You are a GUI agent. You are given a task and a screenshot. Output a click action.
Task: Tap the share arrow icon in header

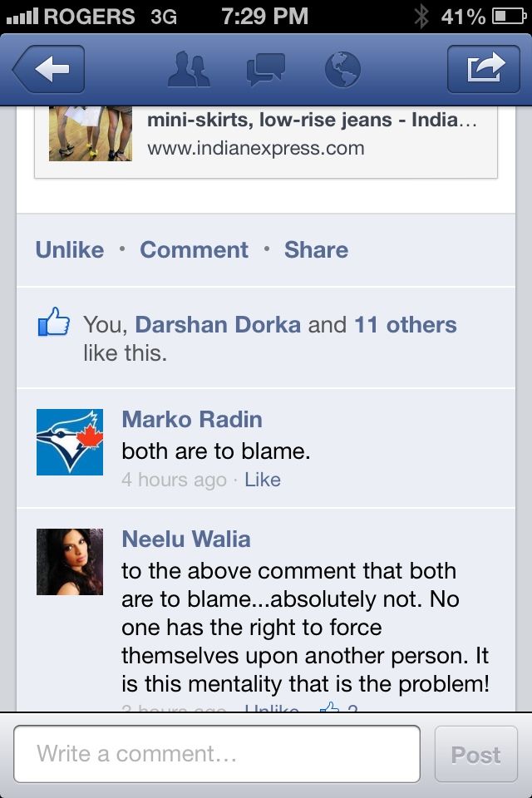click(484, 69)
